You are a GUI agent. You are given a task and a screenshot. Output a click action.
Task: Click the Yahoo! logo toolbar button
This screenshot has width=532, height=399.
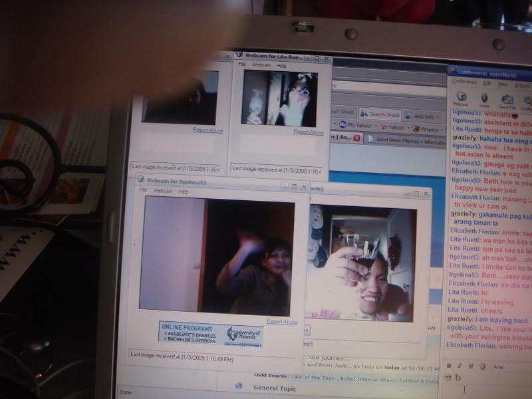(384, 127)
